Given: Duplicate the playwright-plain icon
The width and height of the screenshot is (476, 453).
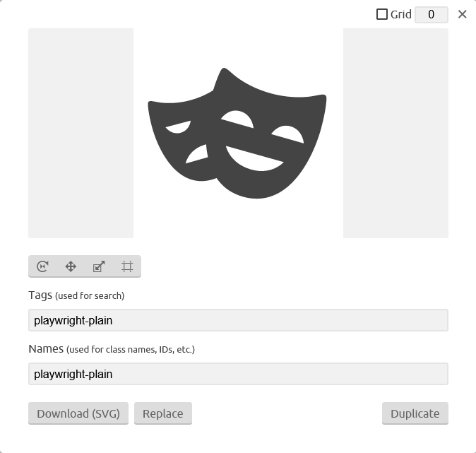Looking at the screenshot, I should pos(415,413).
